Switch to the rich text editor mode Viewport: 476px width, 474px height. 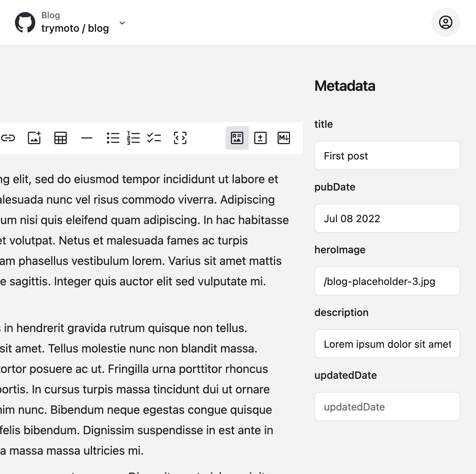click(x=237, y=138)
